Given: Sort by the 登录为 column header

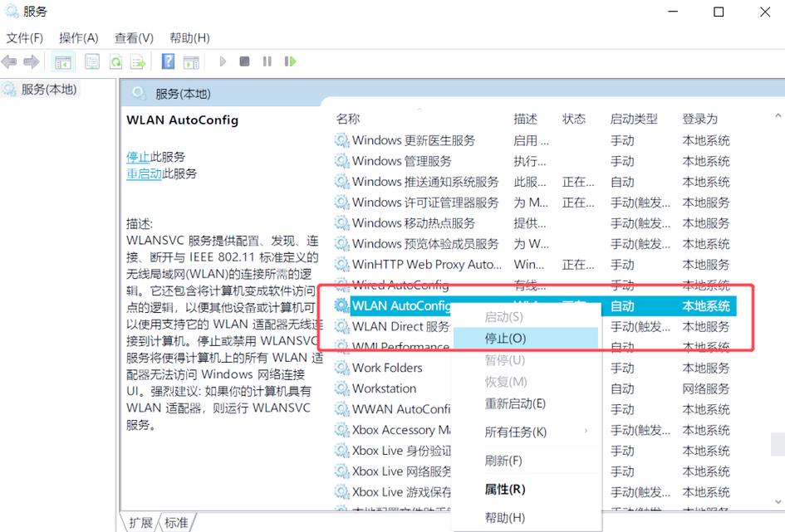Looking at the screenshot, I should click(x=699, y=119).
